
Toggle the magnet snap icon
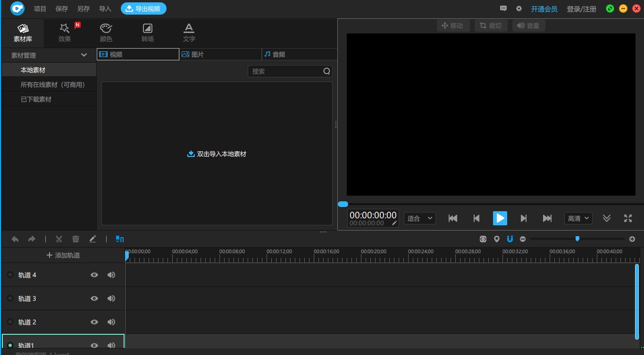[x=510, y=239]
